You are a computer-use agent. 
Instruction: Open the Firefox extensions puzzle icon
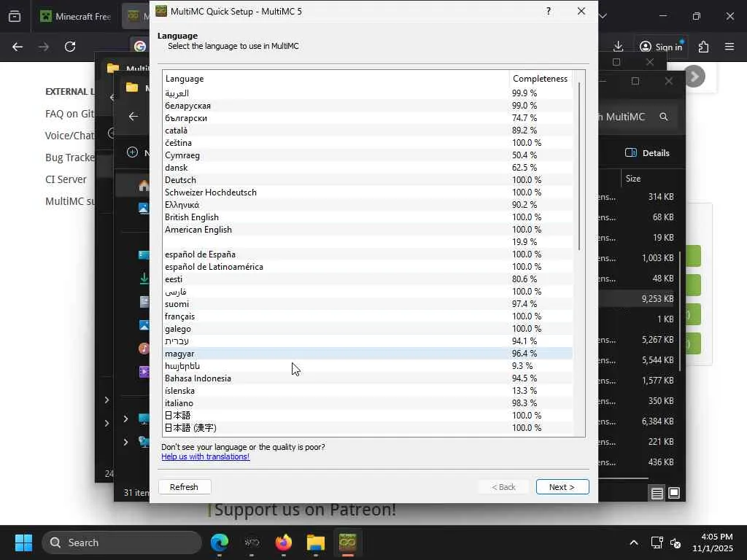(x=704, y=47)
